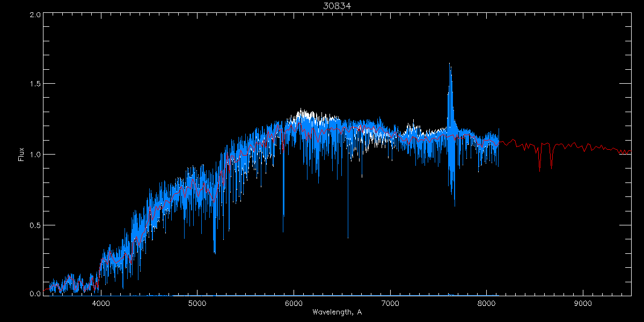
Task: Click y-axis tick label 2.0
Action: coord(35,15)
